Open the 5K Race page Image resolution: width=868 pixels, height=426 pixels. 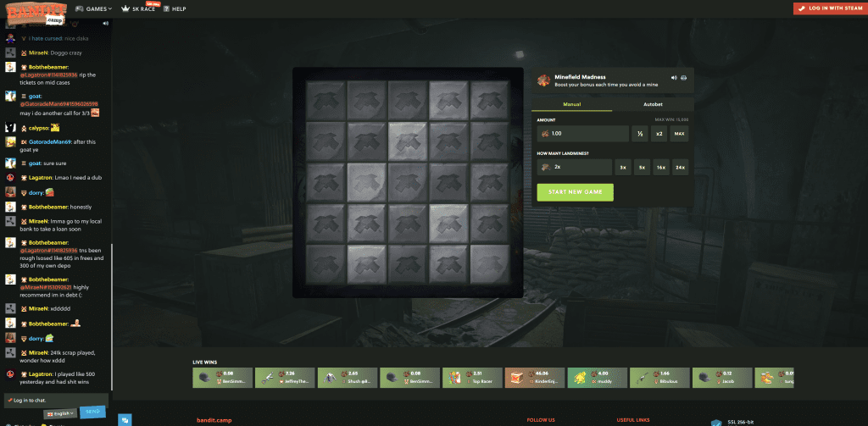[x=138, y=8]
